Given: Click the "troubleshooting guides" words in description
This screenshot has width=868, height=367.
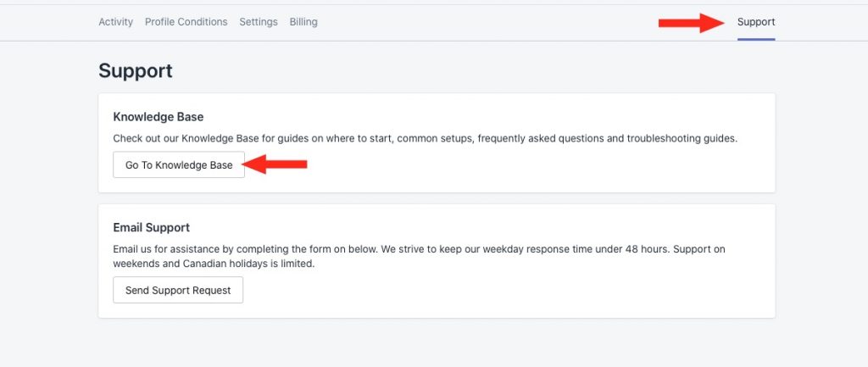Looking at the screenshot, I should tap(682, 138).
